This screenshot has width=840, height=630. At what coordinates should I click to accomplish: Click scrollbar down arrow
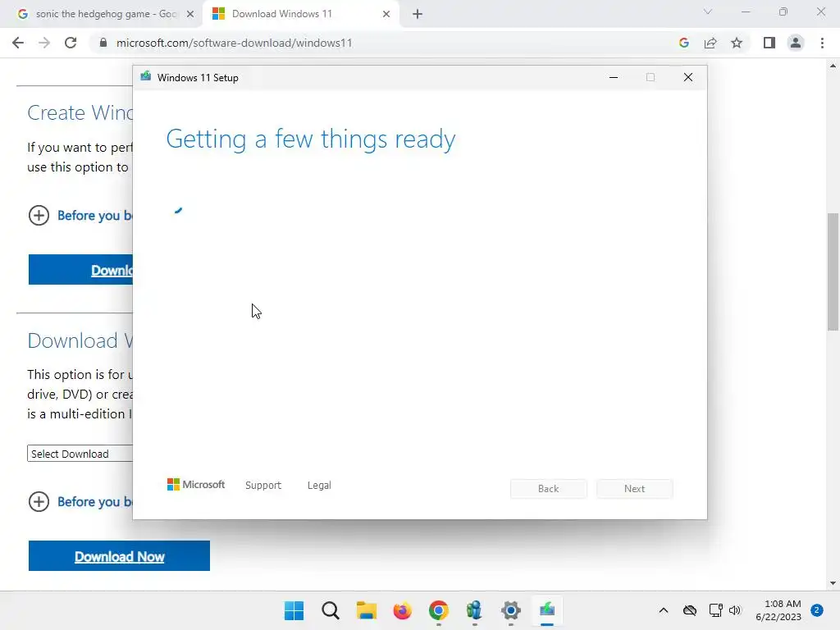[x=833, y=583]
